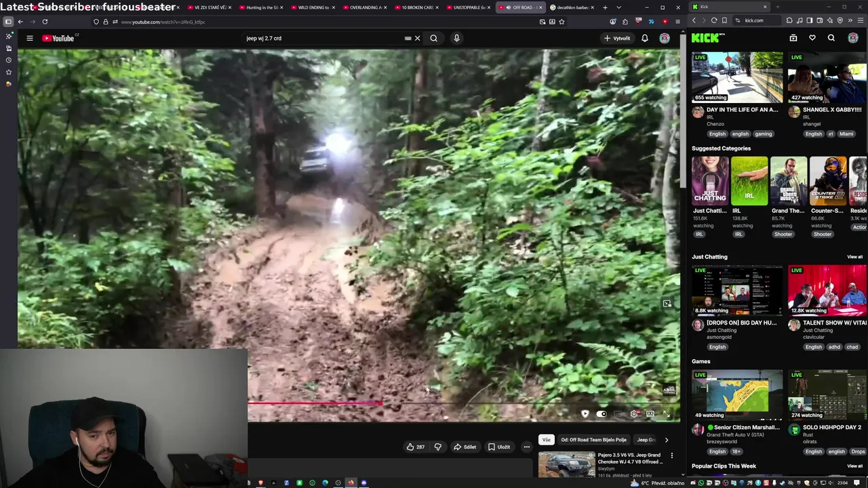This screenshot has height=488, width=868.
Task: Start YouTube voice search with microphone
Action: point(456,38)
